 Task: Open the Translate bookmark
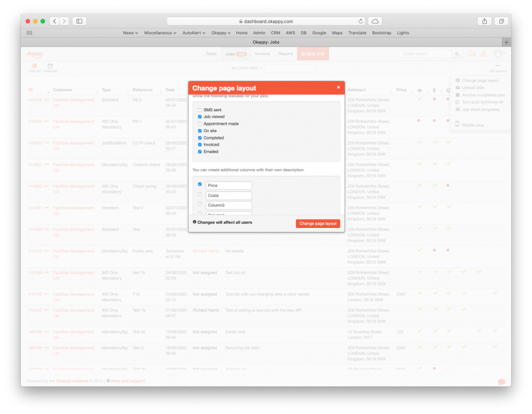(357, 33)
